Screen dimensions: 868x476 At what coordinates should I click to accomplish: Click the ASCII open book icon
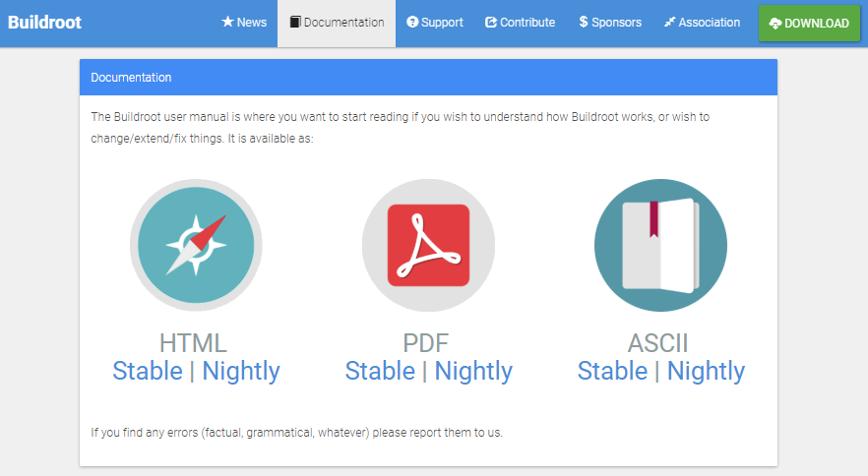point(660,245)
